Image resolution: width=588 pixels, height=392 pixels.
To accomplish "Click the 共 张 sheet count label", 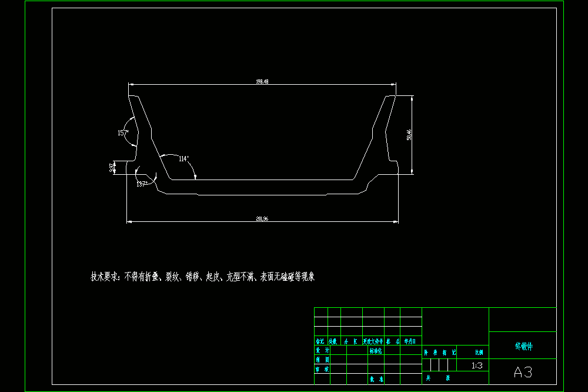I will [437, 378].
